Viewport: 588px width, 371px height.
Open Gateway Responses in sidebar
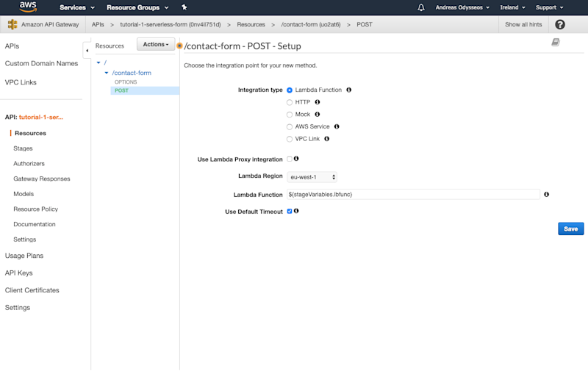(x=42, y=179)
